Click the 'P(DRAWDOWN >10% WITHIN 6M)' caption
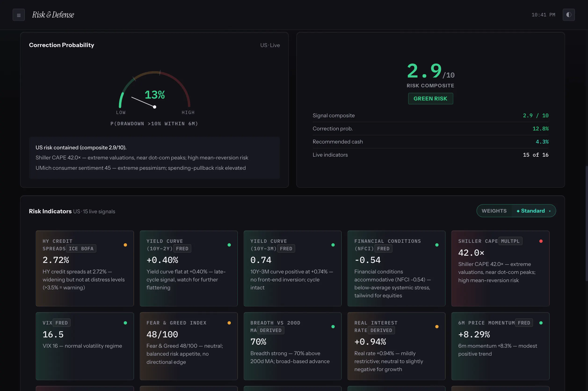Image resolution: width=588 pixels, height=391 pixels. click(x=154, y=123)
